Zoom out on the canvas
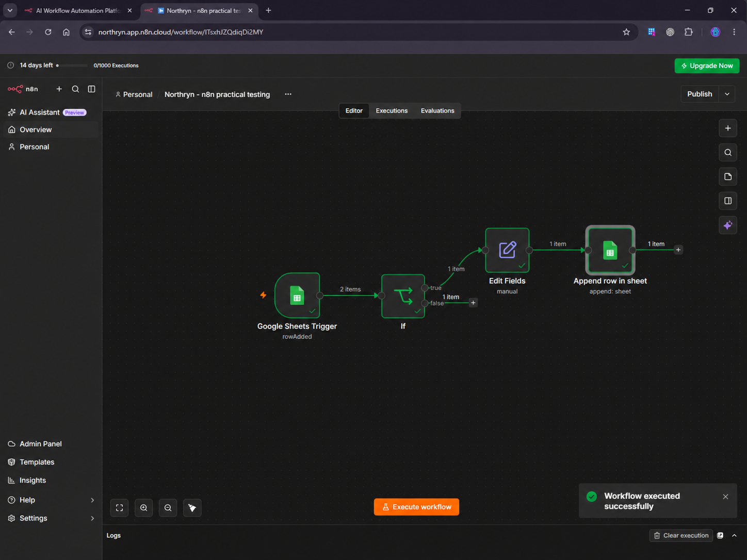 click(168, 508)
